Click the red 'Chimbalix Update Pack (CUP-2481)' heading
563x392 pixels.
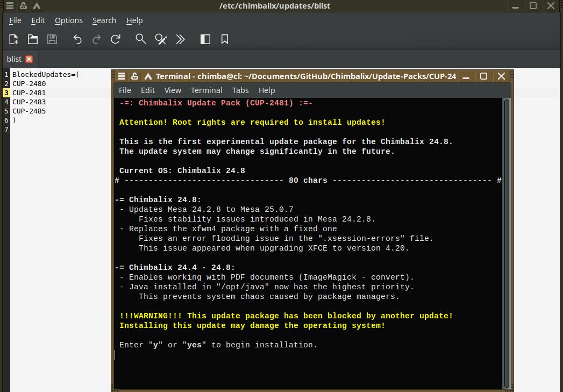pyautogui.click(x=216, y=103)
